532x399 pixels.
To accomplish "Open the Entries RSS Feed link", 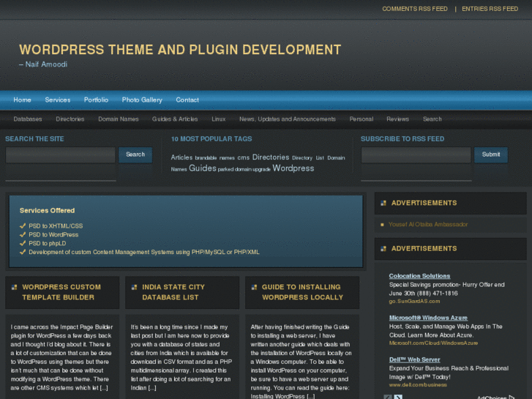I will 490,9.
